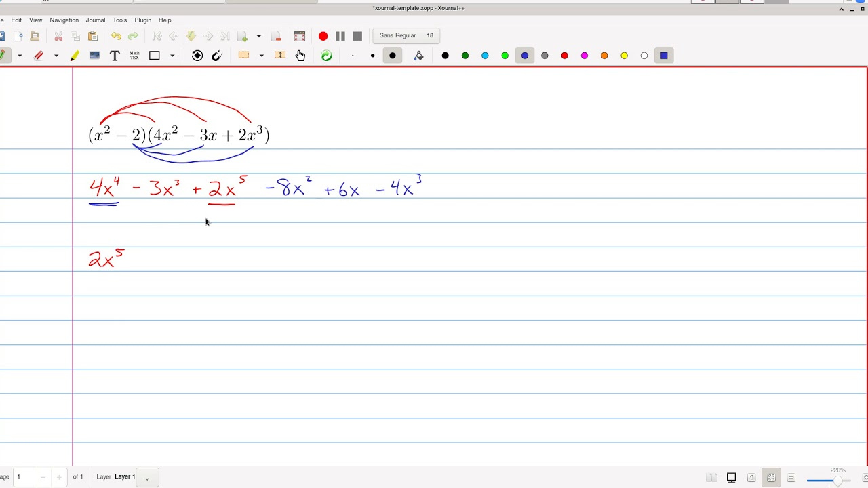Increase page number with plus stepper
Image resolution: width=868 pixels, height=488 pixels.
[x=58, y=477]
